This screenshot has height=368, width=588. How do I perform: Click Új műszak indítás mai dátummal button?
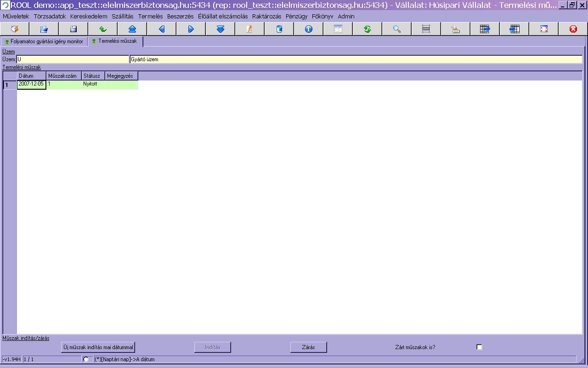98,347
